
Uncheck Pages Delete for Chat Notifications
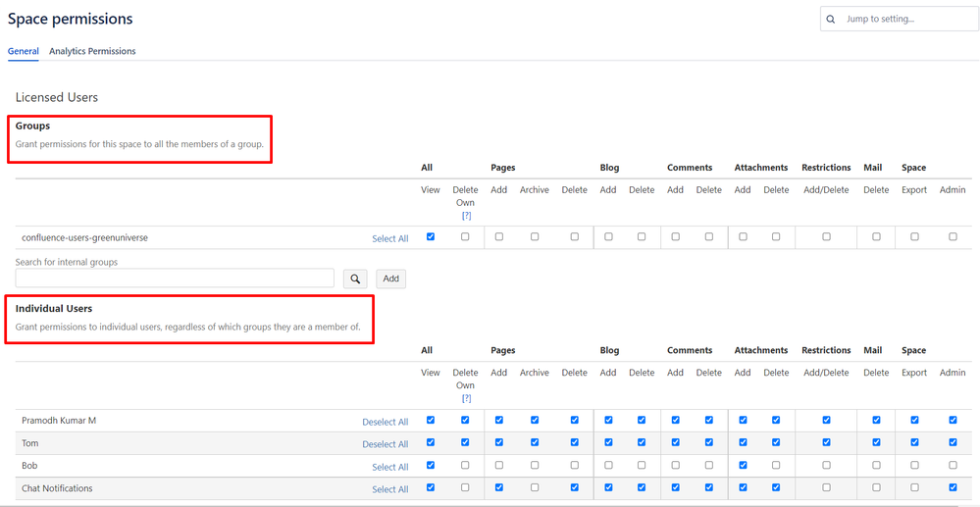coord(575,487)
